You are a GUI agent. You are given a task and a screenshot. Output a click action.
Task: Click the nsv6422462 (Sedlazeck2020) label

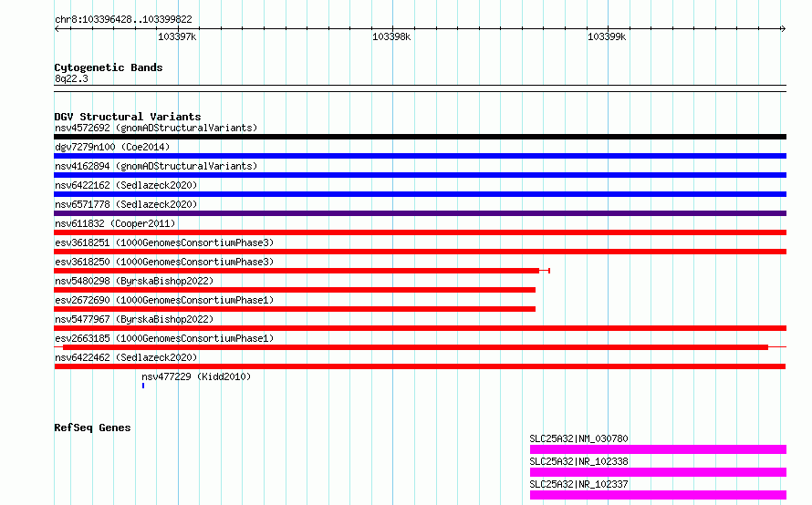click(126, 357)
